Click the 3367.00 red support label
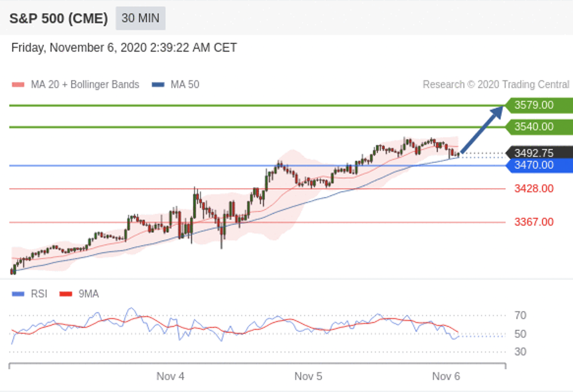 point(534,222)
